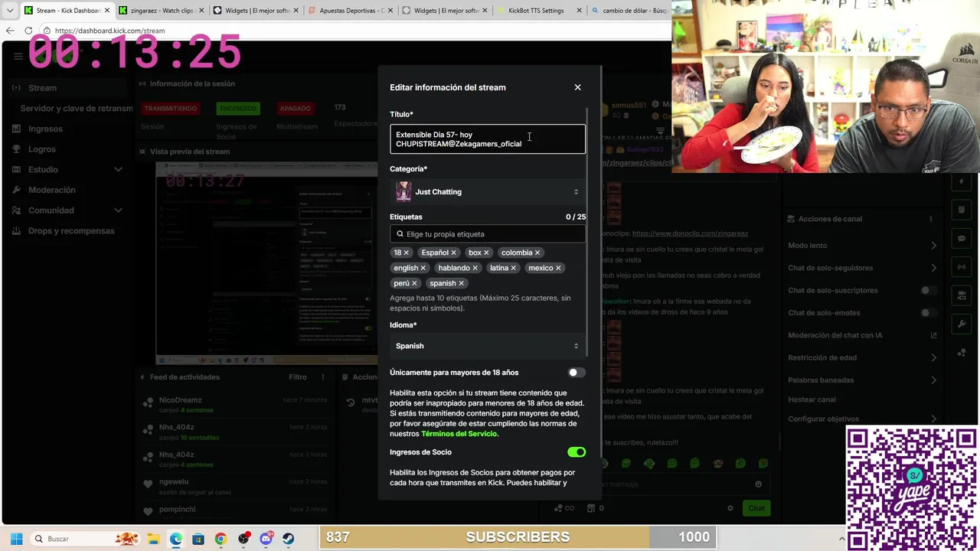Reload the browser page
Image resolution: width=980 pixels, height=551 pixels.
pos(28,31)
